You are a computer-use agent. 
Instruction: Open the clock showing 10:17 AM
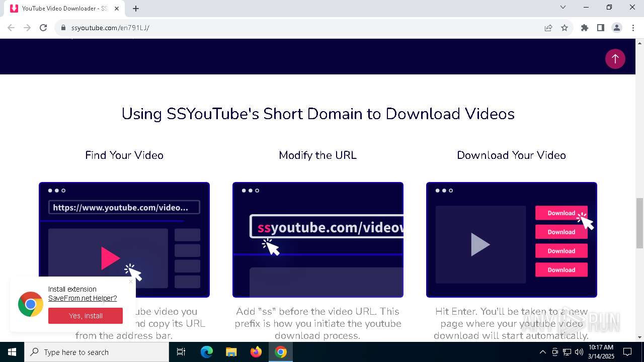(601, 352)
